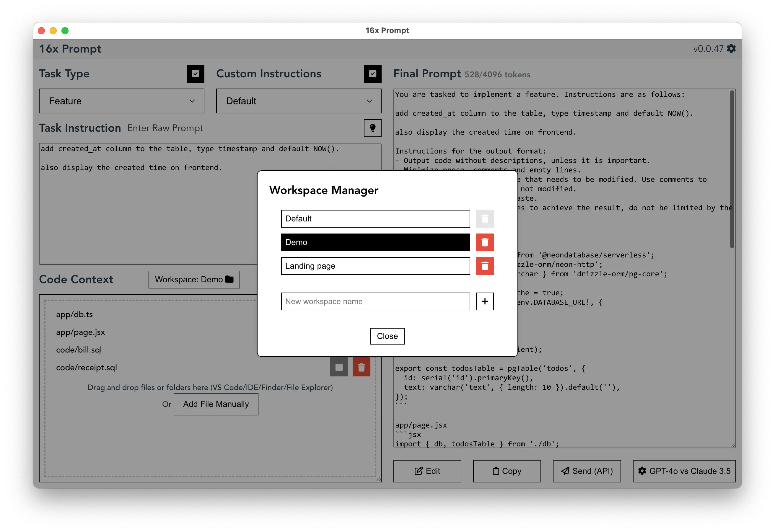
Task: Click the Final Prompt scrollbar
Action: tap(732, 169)
